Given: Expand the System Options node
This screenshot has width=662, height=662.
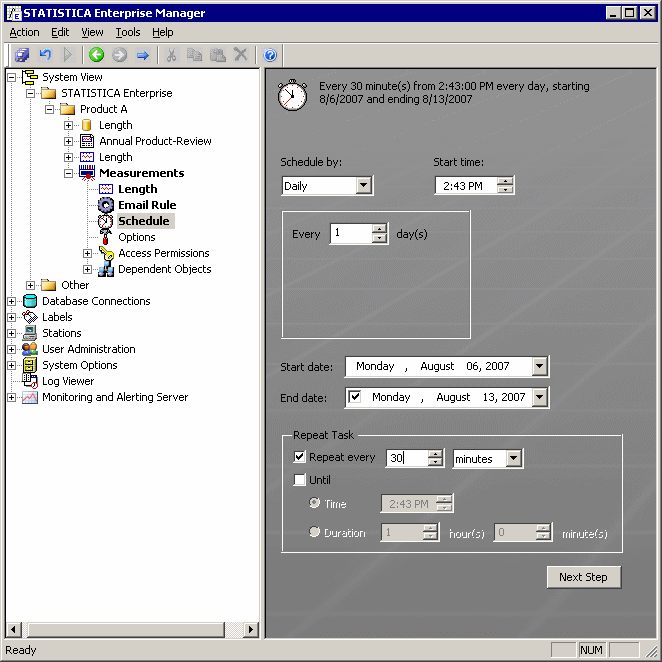Looking at the screenshot, I should (x=11, y=366).
